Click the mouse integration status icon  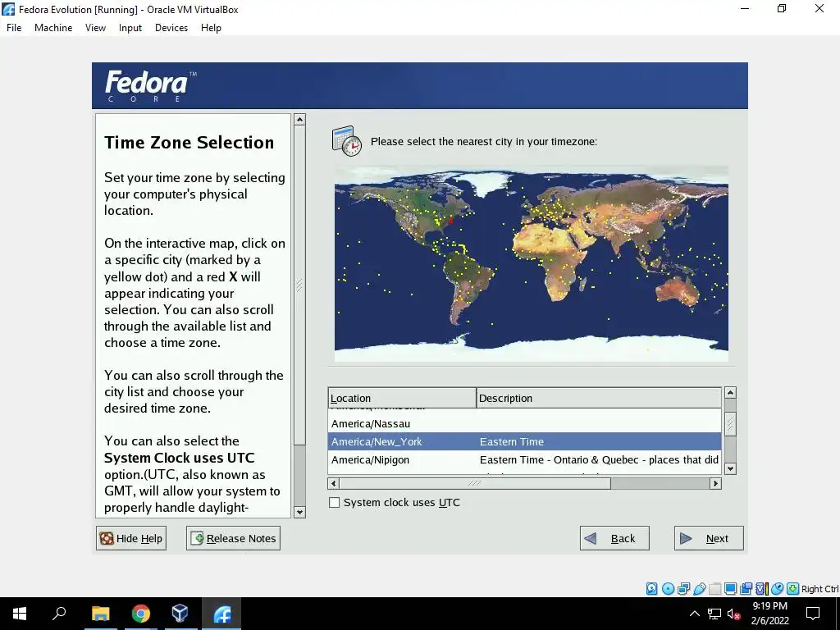[x=778, y=589]
